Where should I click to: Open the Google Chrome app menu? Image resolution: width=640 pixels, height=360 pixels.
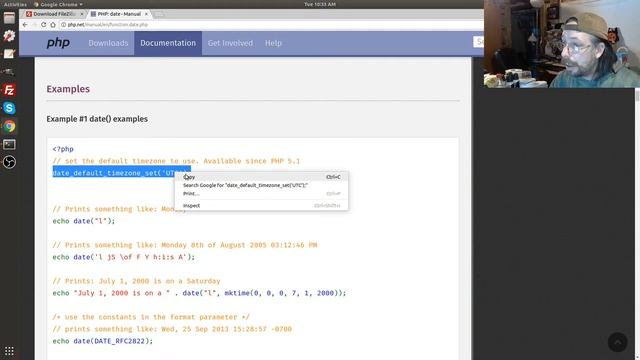click(x=58, y=4)
